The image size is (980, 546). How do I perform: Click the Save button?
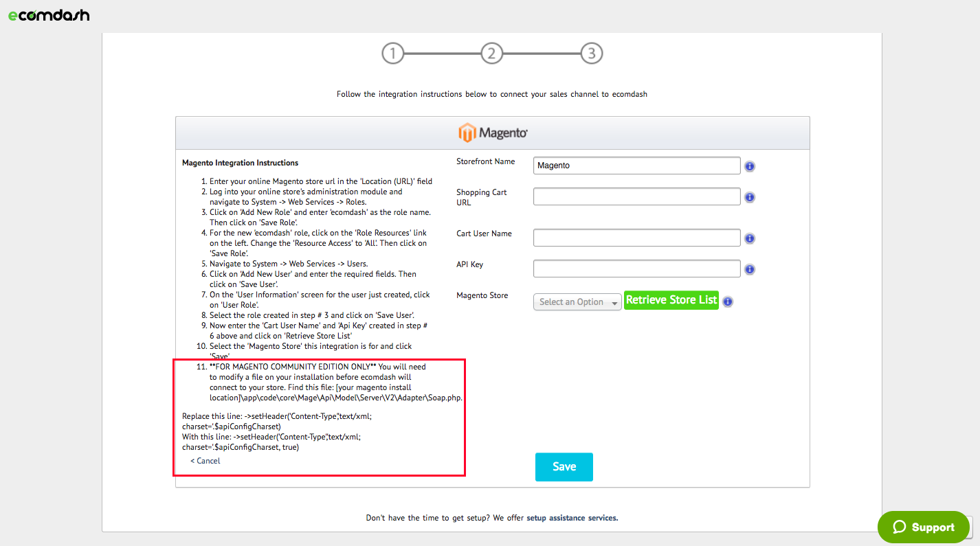coord(564,467)
